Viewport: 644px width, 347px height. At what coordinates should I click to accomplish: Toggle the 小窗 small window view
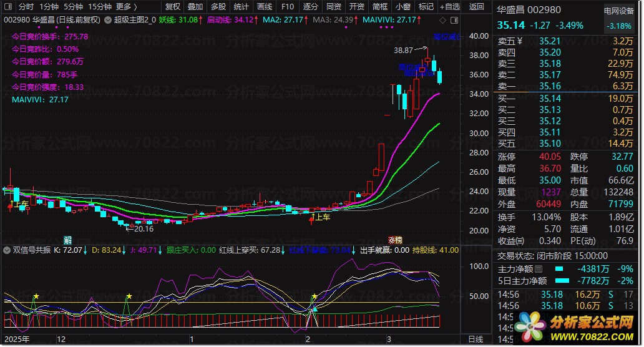point(402,7)
